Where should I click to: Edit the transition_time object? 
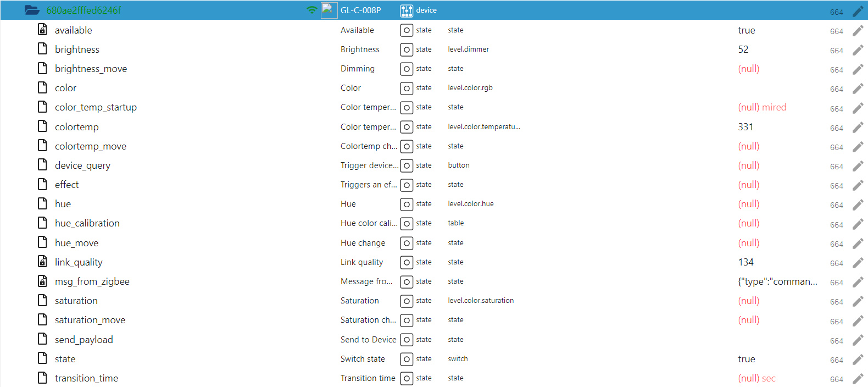click(858, 379)
